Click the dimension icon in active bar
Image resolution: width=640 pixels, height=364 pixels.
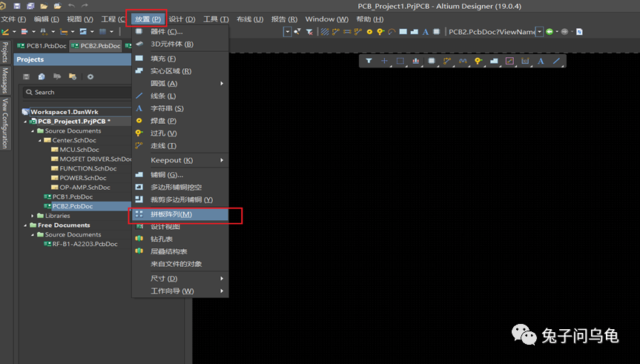pyautogui.click(x=525, y=61)
